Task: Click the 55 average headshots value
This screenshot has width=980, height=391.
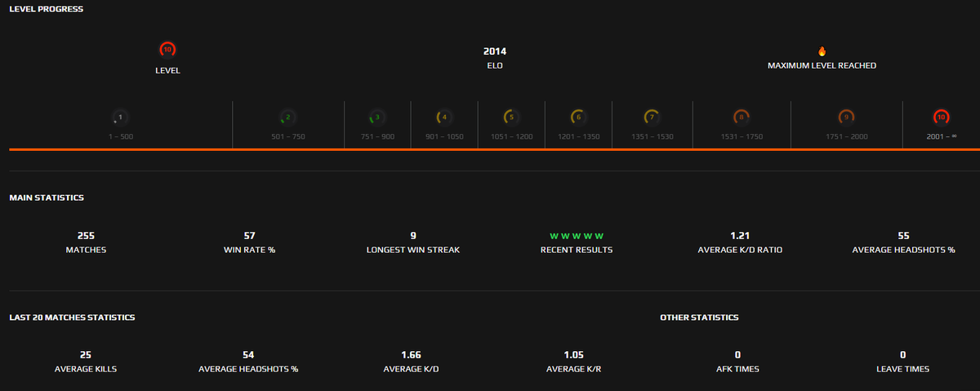Action: (903, 235)
